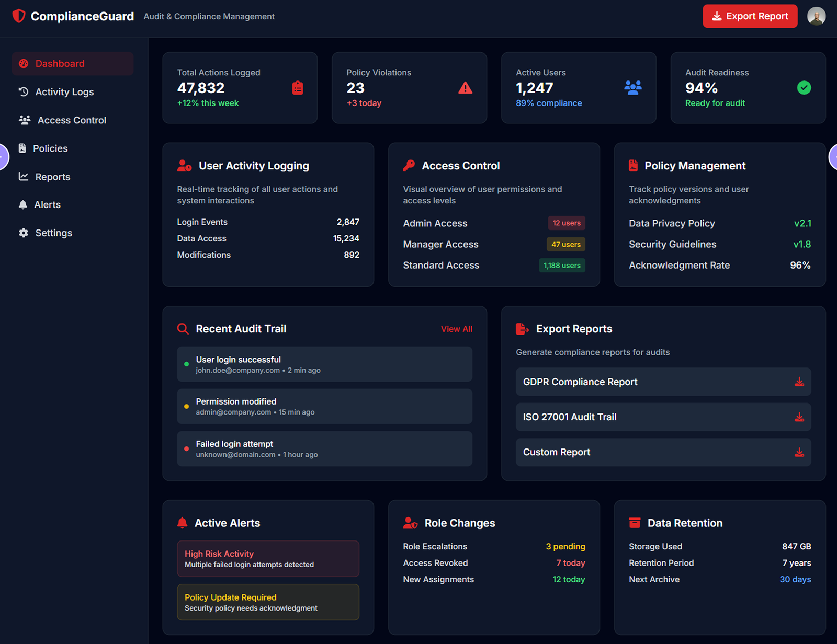Image resolution: width=837 pixels, height=644 pixels.
Task: Click the Total Actions Logged clipboard icon
Action: pyautogui.click(x=298, y=88)
